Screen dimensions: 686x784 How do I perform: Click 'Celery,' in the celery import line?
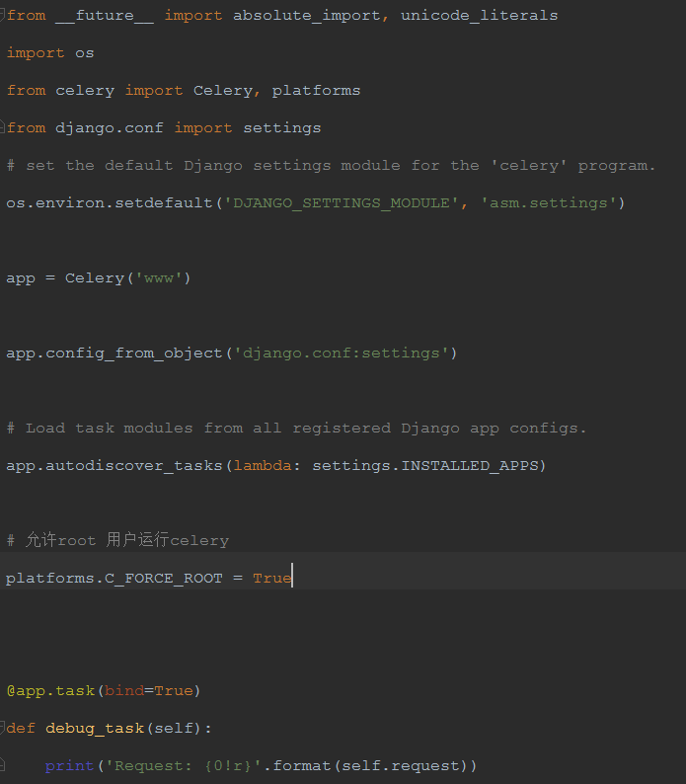(x=226, y=91)
